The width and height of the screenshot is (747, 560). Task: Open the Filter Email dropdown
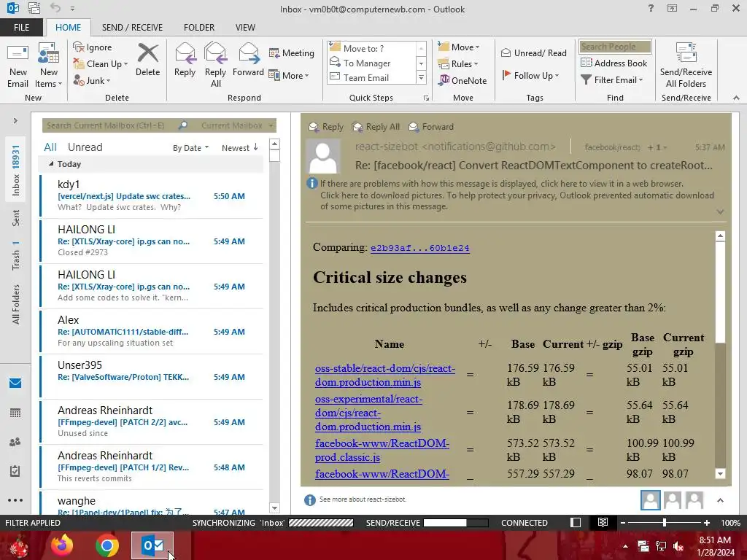click(612, 80)
